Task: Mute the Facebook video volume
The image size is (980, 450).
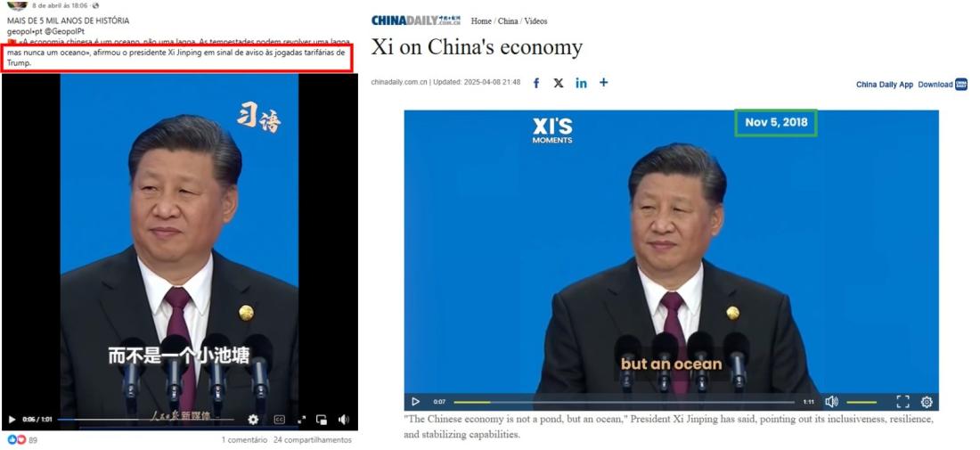Action: tap(344, 420)
